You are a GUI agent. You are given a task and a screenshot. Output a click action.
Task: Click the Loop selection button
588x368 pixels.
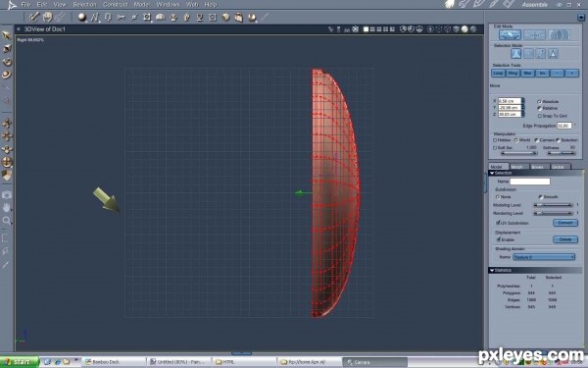(498, 74)
